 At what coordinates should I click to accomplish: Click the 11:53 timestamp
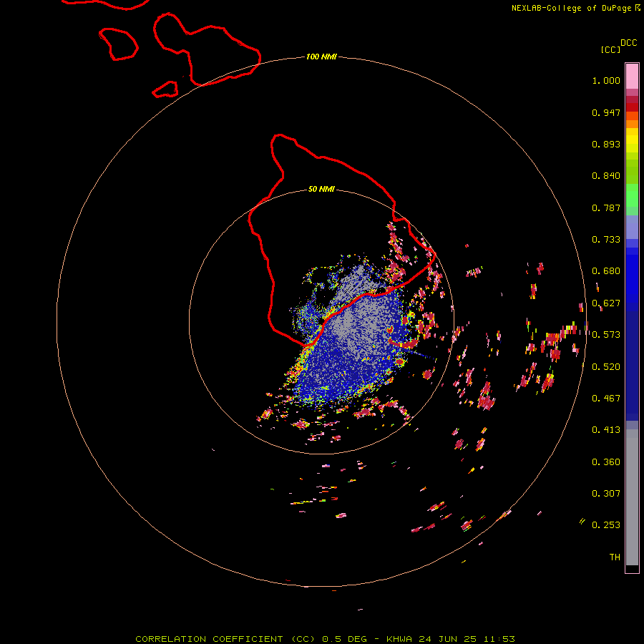pos(499,639)
